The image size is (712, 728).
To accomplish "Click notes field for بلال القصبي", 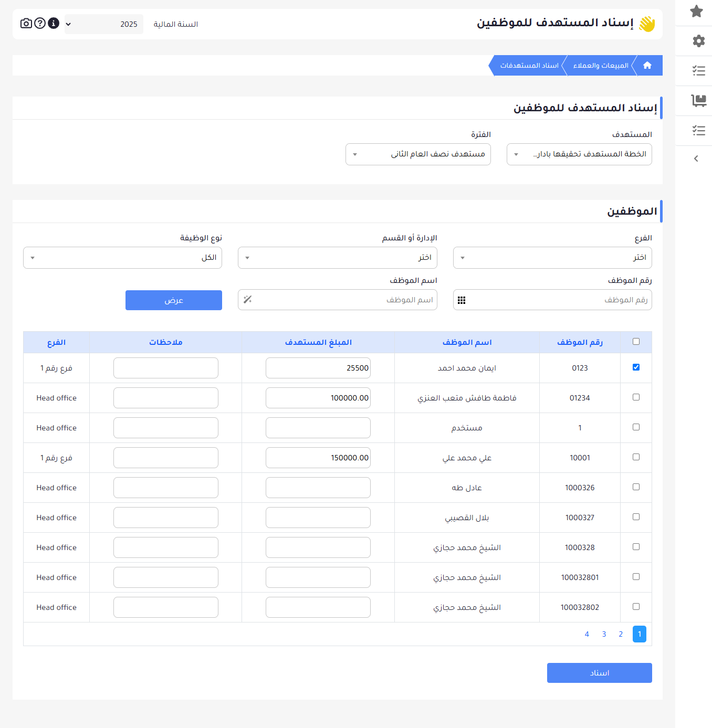I will tap(166, 518).
